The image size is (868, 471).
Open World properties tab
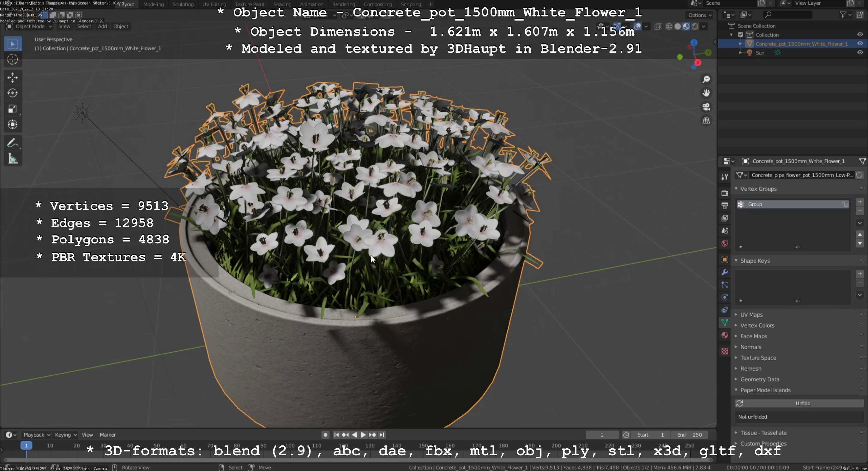tap(725, 243)
